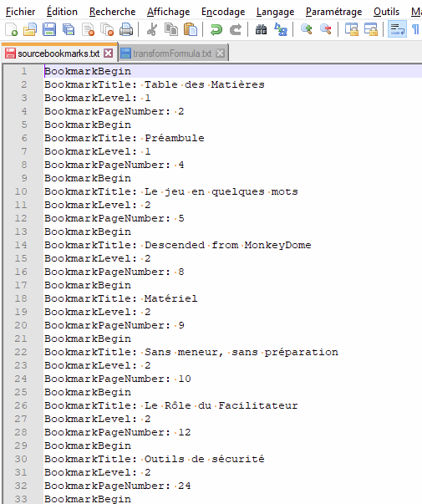Toggle show all characters pilcrow icon
This screenshot has width=422, height=504.
coord(416,29)
